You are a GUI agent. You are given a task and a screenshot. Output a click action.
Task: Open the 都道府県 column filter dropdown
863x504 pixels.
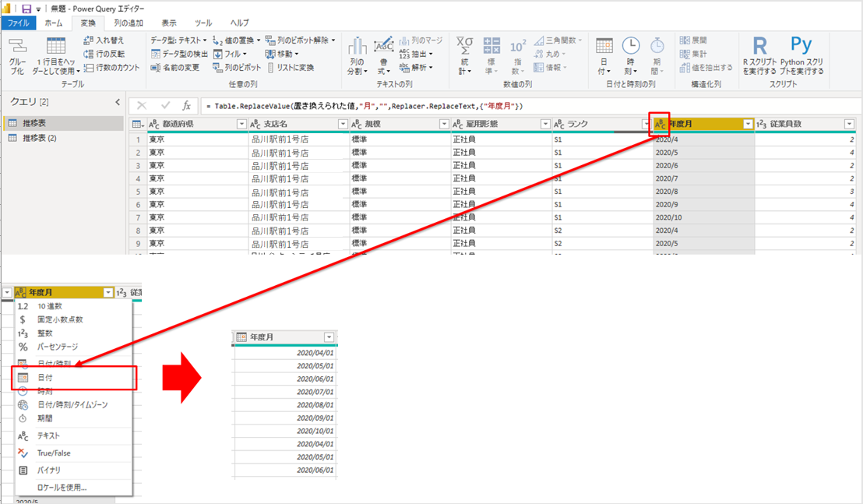[x=241, y=124]
